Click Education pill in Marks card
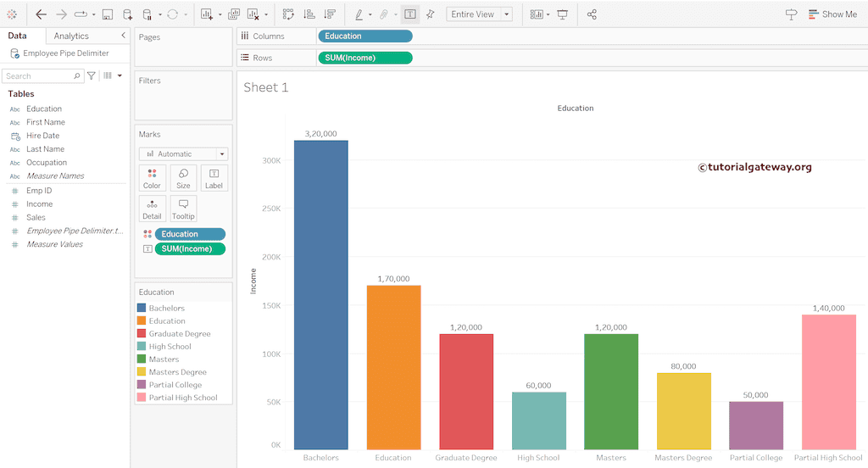 190,234
